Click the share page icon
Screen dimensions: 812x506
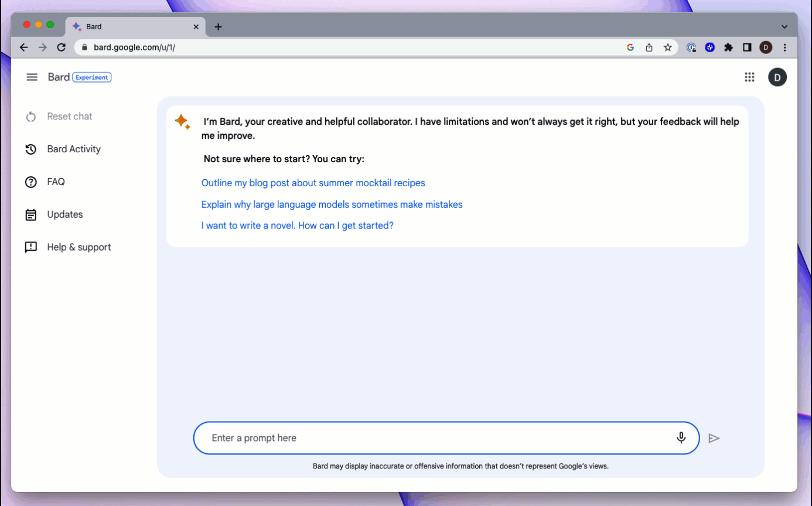[649, 47]
